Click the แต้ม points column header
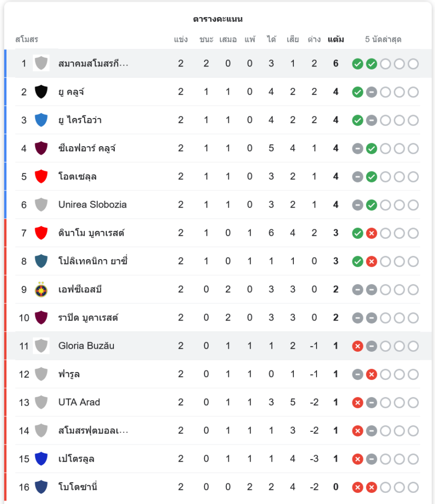This screenshot has width=435, height=504. 336,39
